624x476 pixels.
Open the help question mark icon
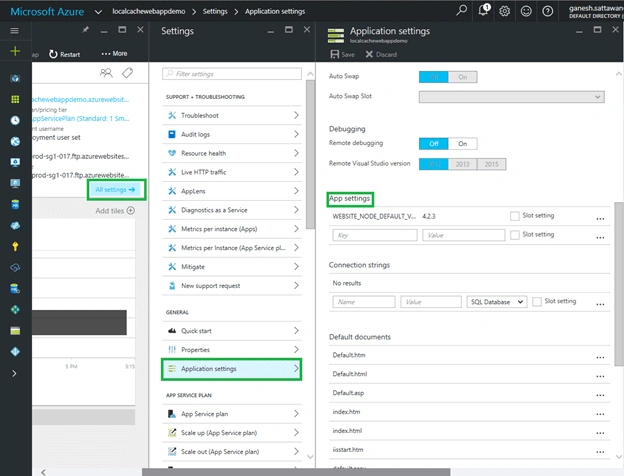[548, 11]
